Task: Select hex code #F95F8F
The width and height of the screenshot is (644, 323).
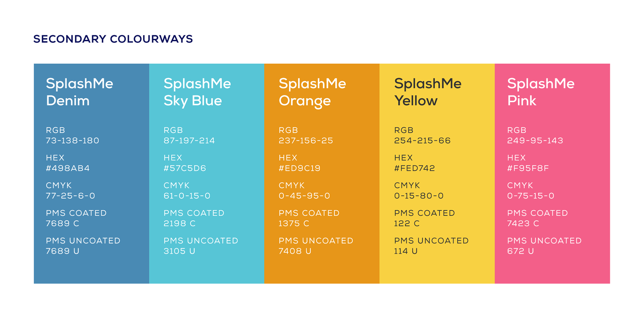Action: point(528,168)
